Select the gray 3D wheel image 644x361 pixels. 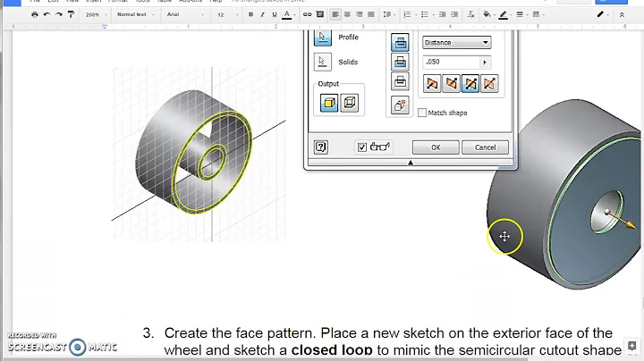pyautogui.click(x=565, y=194)
